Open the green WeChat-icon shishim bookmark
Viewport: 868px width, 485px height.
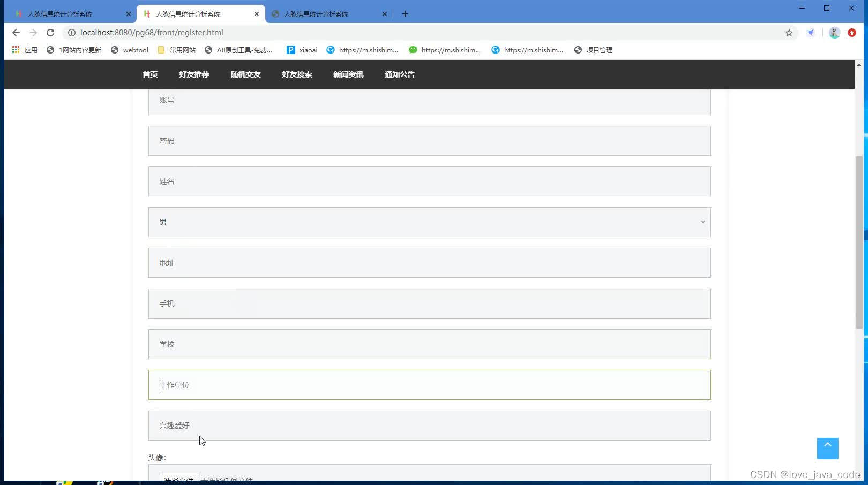tap(445, 50)
